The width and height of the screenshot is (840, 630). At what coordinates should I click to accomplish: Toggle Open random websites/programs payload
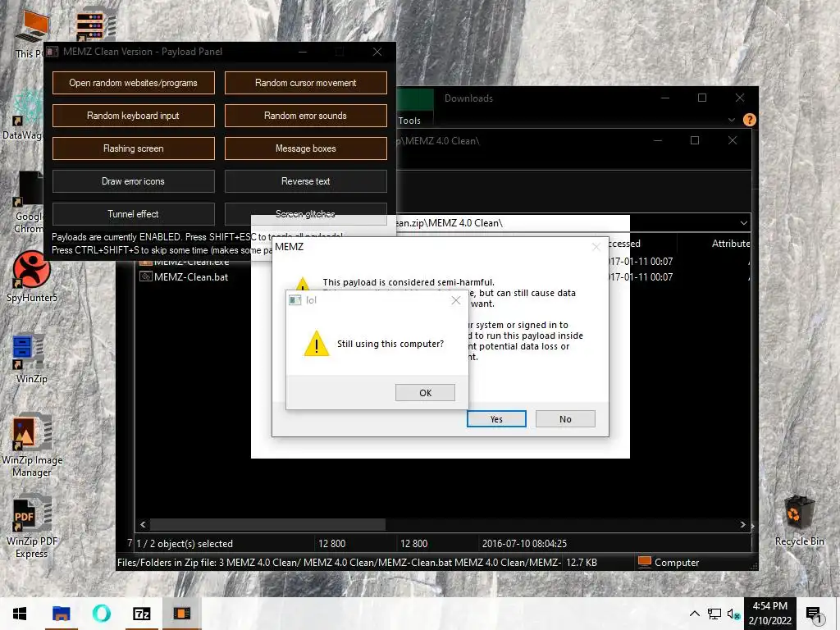click(134, 83)
